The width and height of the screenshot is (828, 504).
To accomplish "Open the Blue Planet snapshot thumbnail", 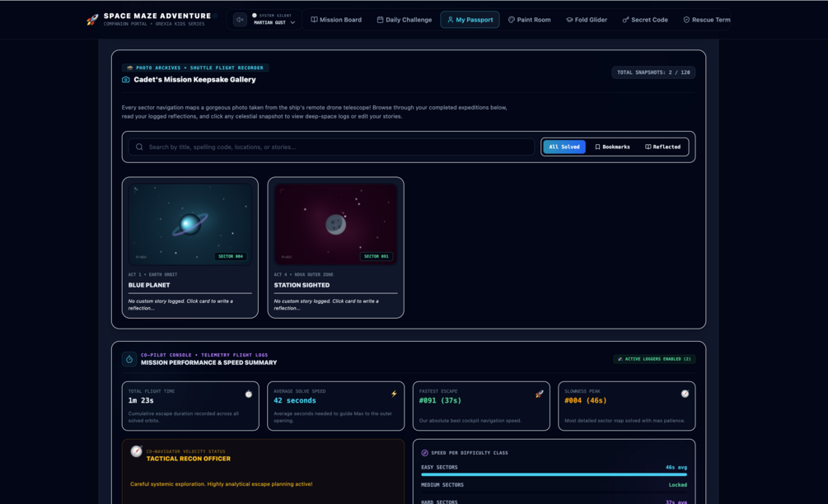I will pyautogui.click(x=190, y=224).
